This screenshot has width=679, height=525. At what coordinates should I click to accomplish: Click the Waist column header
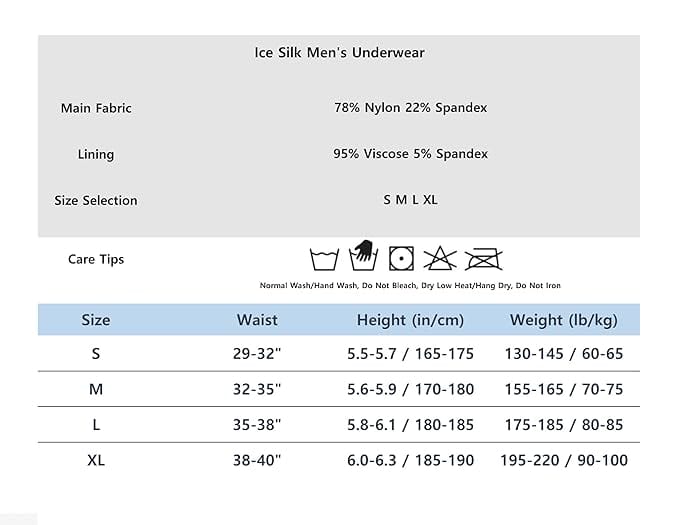tap(257, 320)
